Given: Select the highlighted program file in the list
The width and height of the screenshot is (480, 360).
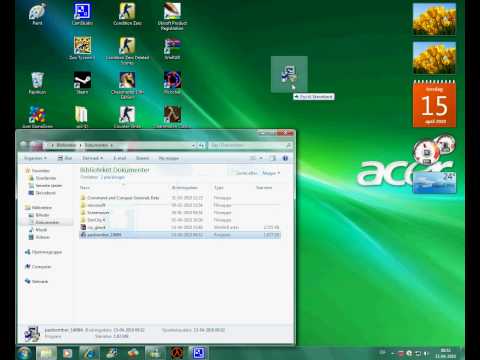Looking at the screenshot, I should tap(180, 235).
